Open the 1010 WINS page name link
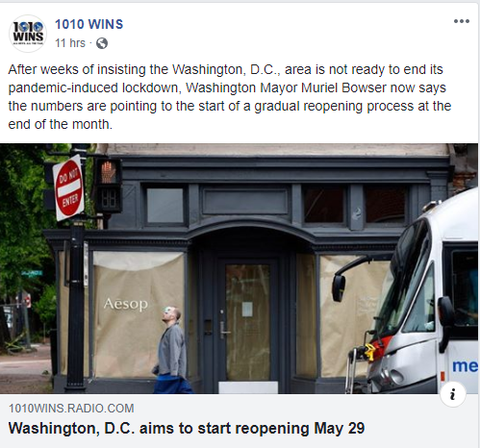The image size is (480, 448). (x=88, y=24)
